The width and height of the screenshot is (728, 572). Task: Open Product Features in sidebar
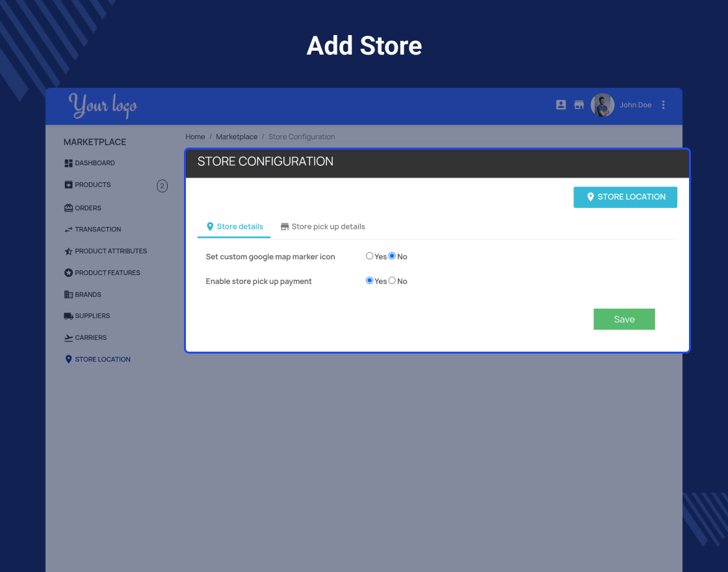107,273
